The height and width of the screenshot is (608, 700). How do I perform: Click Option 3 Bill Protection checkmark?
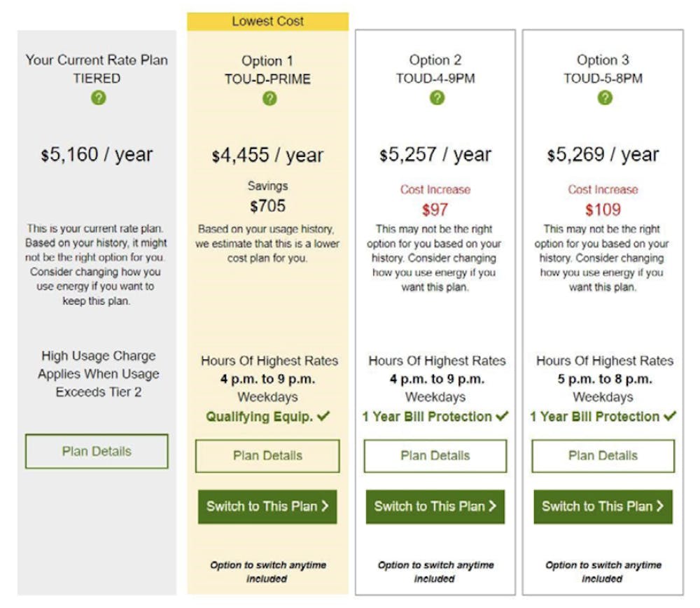[670, 416]
